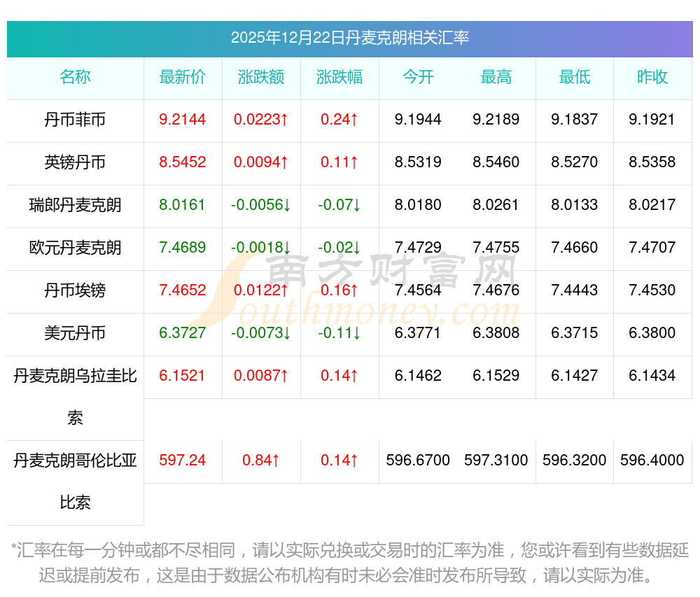Click the 英镑丹币 row name
700x597 pixels.
[x=75, y=162]
